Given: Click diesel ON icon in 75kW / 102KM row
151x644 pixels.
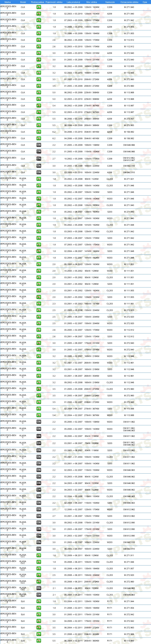Looking at the screenshot, I should (x=39, y=443).
